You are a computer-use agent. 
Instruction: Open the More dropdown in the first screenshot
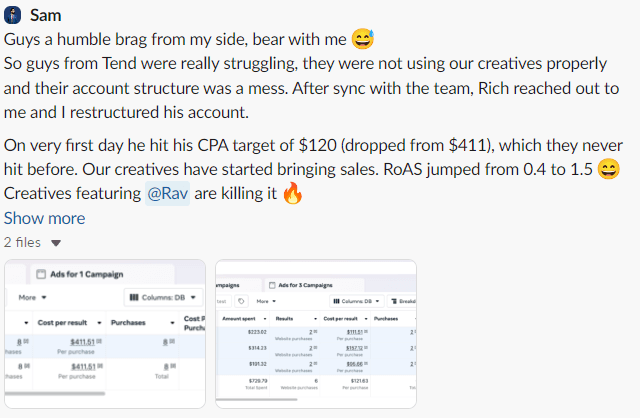pyautogui.click(x=33, y=297)
